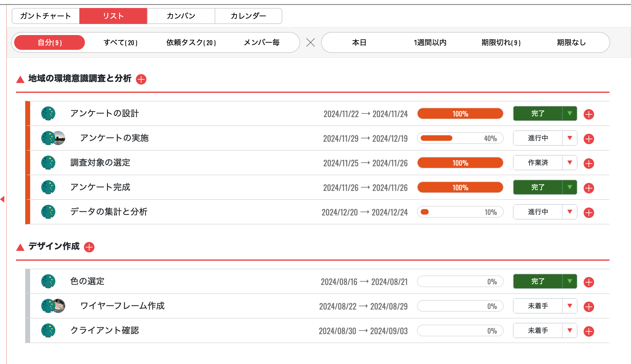Select the すべて(20) filter
The image size is (631, 364).
click(x=120, y=42)
